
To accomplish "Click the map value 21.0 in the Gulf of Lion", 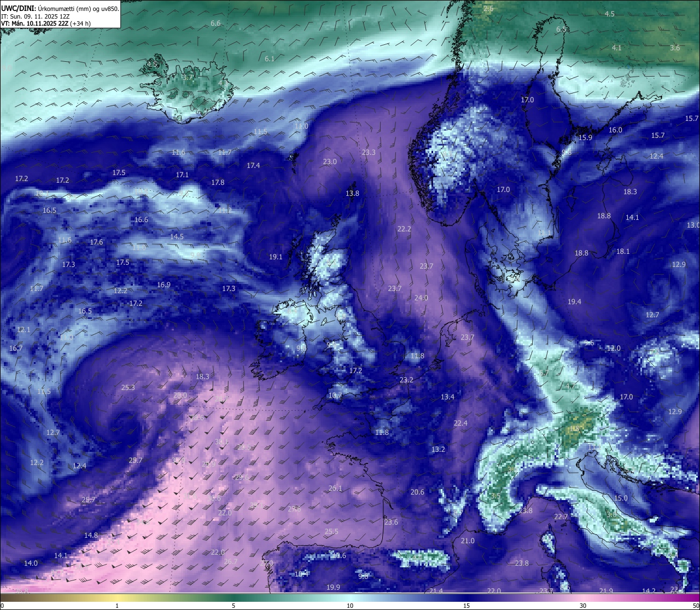I will point(468,541).
